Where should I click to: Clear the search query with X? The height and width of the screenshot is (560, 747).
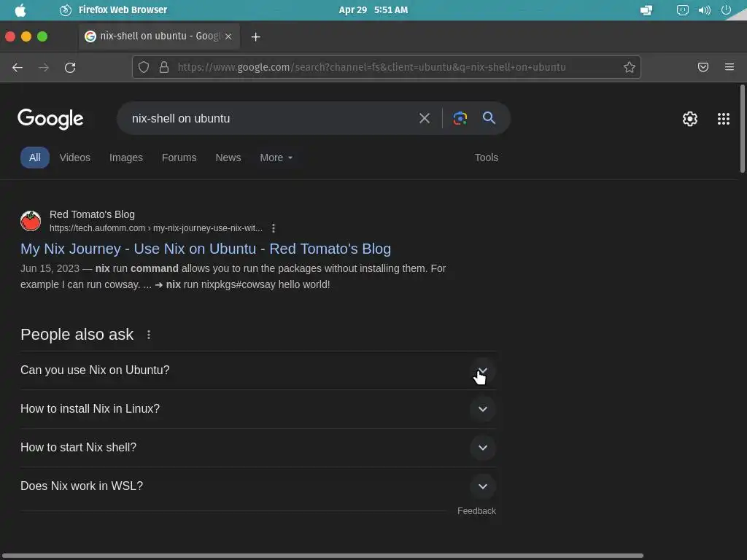click(x=425, y=118)
